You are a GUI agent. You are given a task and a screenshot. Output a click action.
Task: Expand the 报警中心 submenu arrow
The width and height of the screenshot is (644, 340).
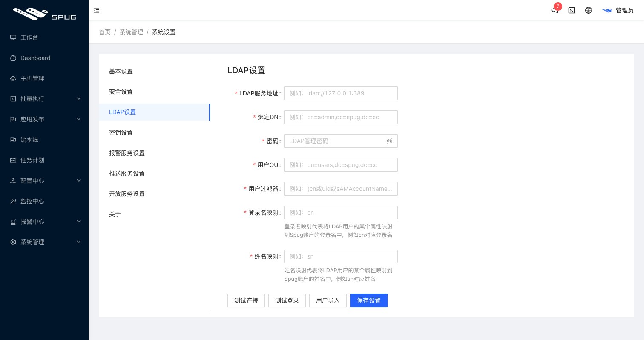pos(79,222)
